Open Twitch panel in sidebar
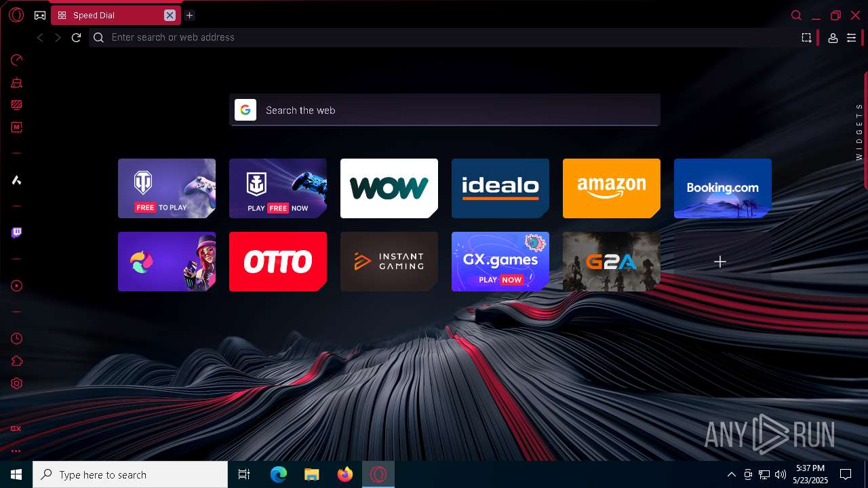 tap(17, 232)
